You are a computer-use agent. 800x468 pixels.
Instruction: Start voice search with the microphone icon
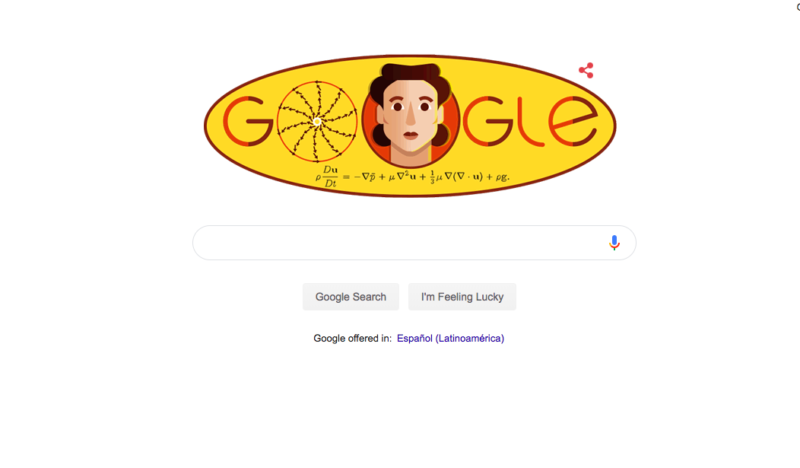click(x=614, y=242)
